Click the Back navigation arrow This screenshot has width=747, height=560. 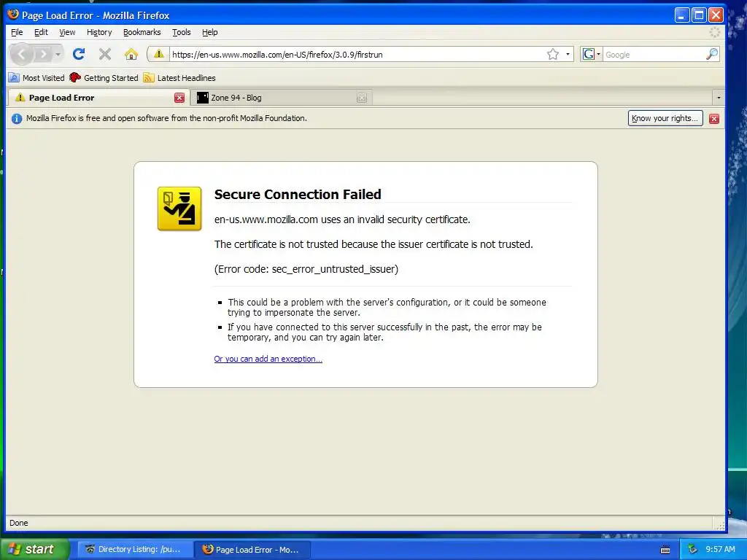point(21,54)
